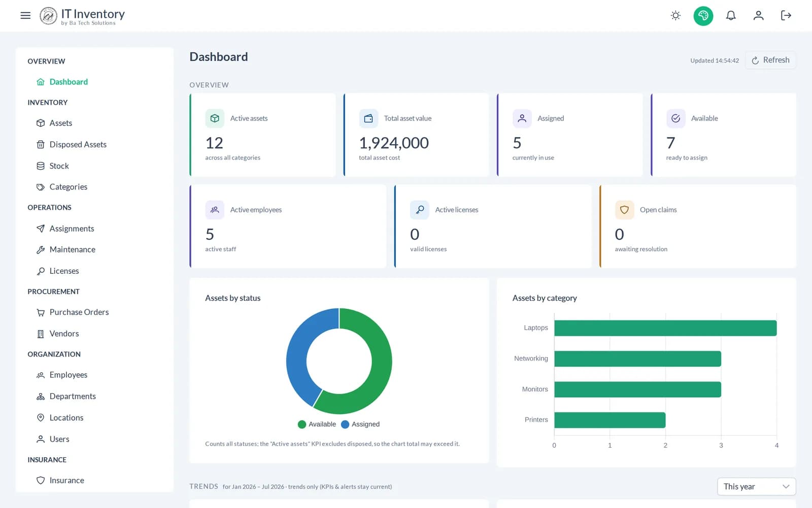Open the hamburger navigation menu
This screenshot has height=508, width=812.
tap(25, 15)
